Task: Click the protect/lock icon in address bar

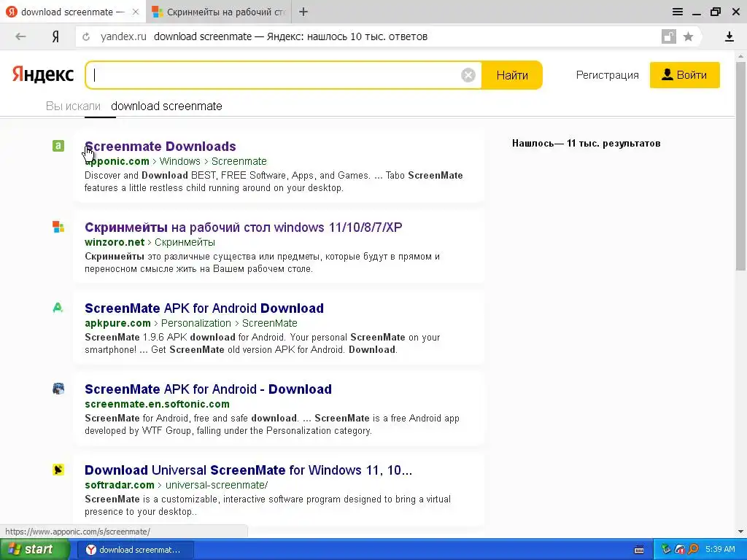Action: pyautogui.click(x=668, y=36)
